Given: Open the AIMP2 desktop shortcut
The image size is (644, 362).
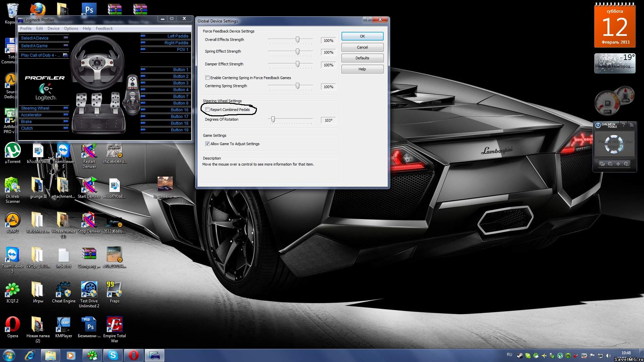Looking at the screenshot, I should point(13,223).
